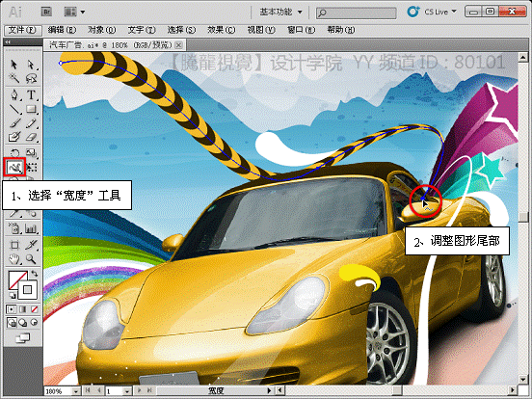Open the 视图(V) menu

[x=261, y=30]
